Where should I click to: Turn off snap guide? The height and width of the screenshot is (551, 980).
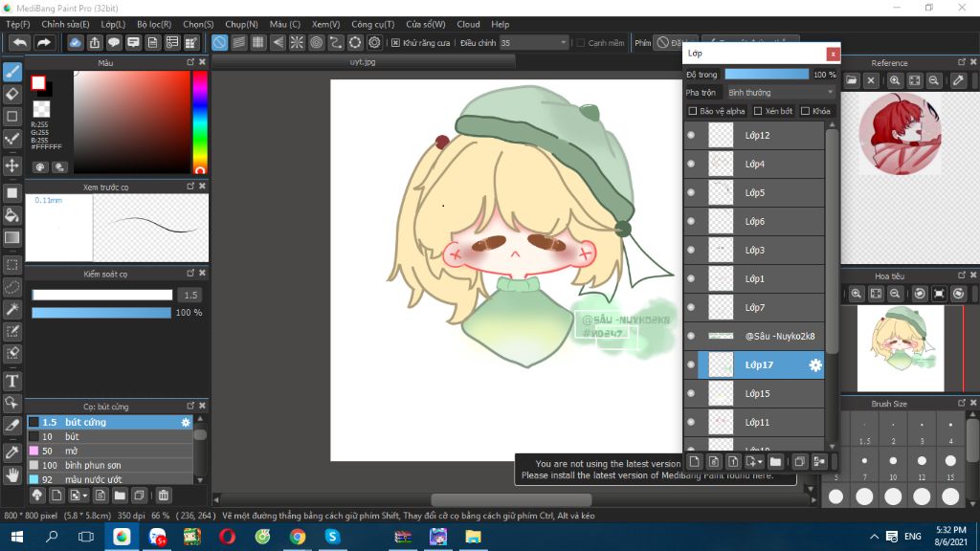click(x=219, y=42)
